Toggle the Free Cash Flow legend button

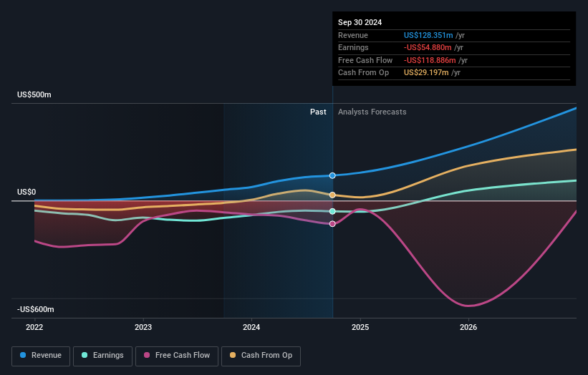tap(177, 356)
